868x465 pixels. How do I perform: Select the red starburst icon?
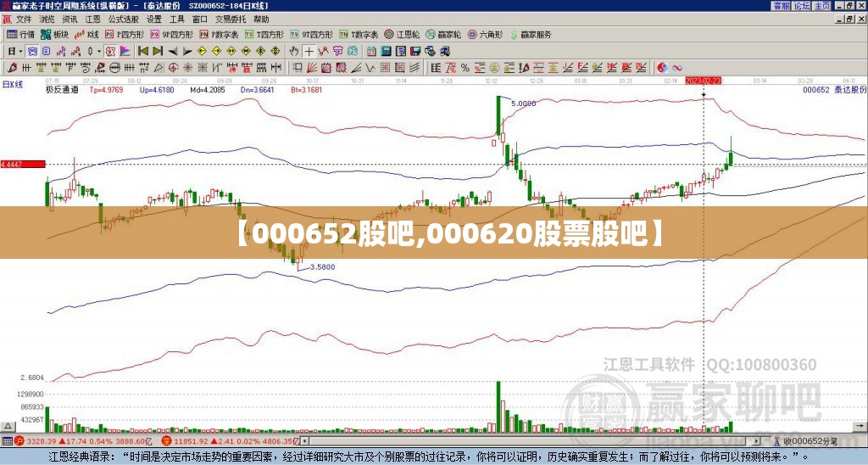(187, 68)
